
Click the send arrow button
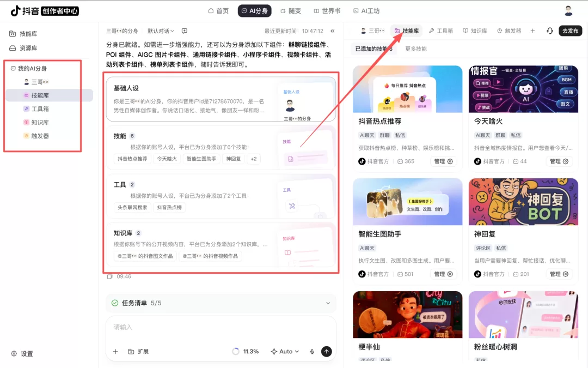click(x=327, y=352)
